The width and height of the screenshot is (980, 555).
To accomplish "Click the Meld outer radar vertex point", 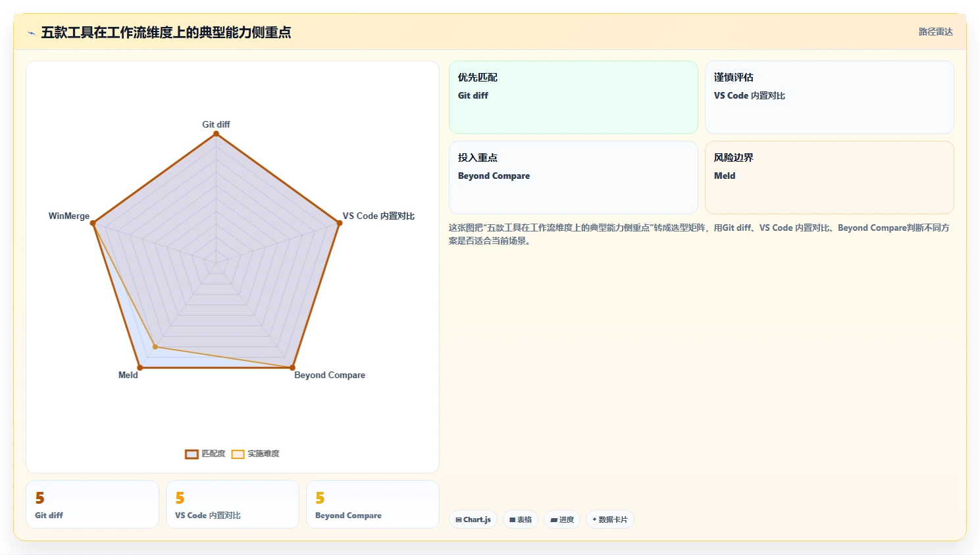I will [x=140, y=368].
